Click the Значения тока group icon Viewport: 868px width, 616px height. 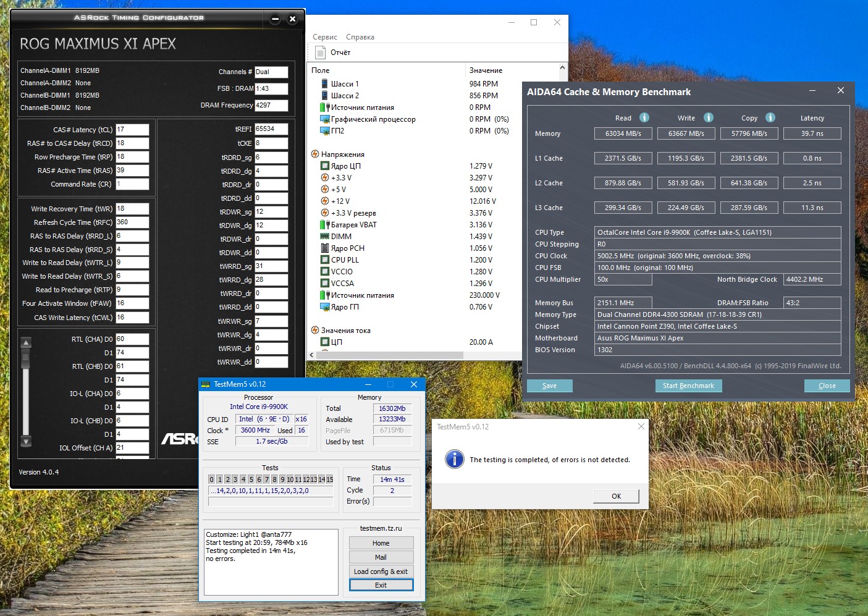[x=315, y=330]
